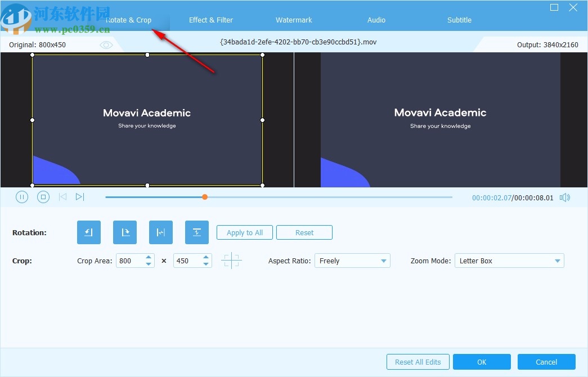Click the output preview video
Screen dimensions: 588x377
coord(441,120)
